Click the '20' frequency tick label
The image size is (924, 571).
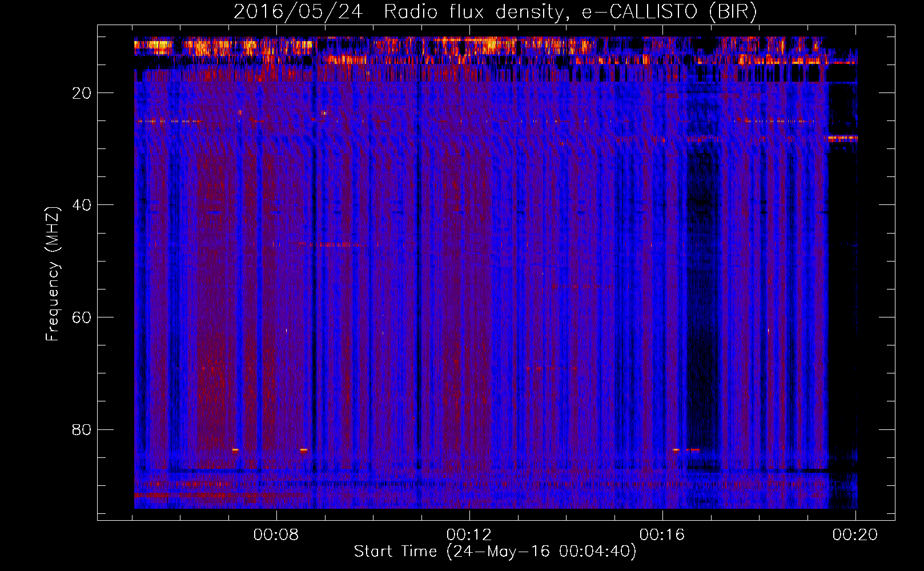click(82, 93)
